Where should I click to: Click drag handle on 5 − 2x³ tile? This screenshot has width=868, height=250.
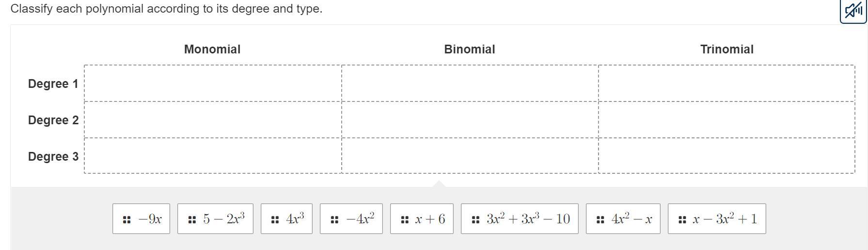(192, 220)
